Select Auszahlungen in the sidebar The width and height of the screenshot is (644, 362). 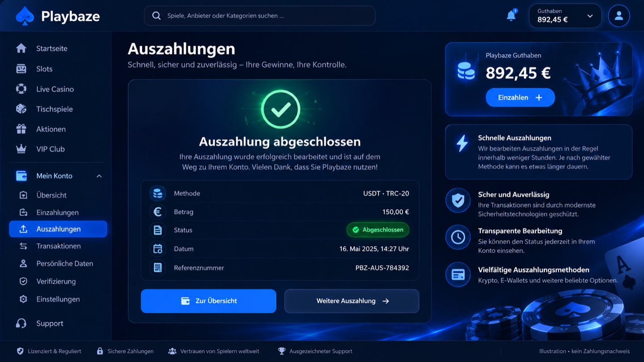click(x=58, y=229)
